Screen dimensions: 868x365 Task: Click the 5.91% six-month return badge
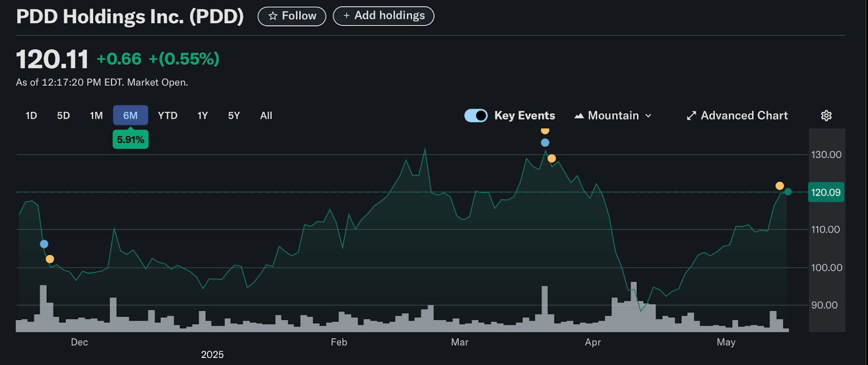pos(131,139)
